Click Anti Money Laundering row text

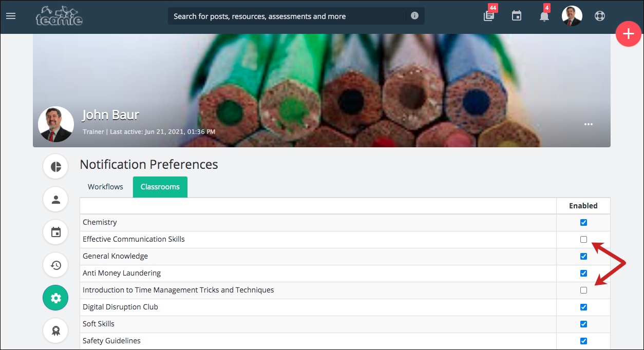[x=122, y=273]
